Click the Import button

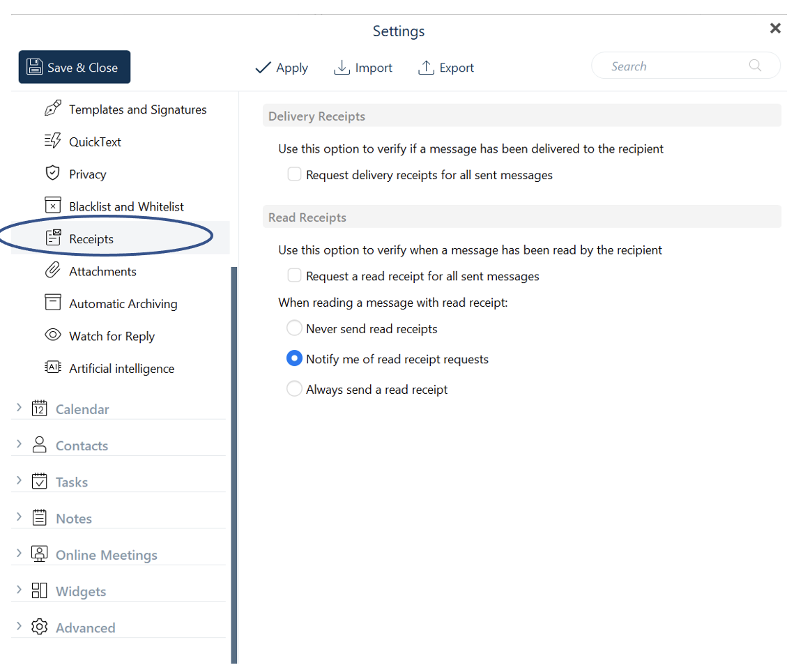coord(363,68)
